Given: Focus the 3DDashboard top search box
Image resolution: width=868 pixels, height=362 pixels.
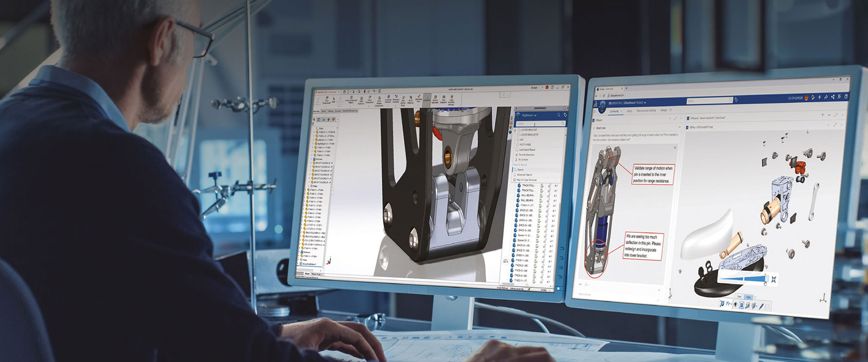Looking at the screenshot, I should 710,100.
